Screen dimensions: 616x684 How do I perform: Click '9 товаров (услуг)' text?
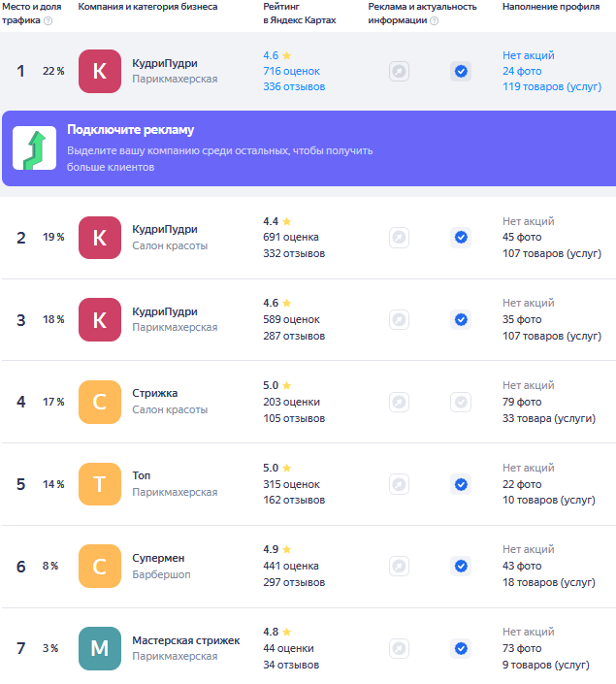[x=546, y=666]
